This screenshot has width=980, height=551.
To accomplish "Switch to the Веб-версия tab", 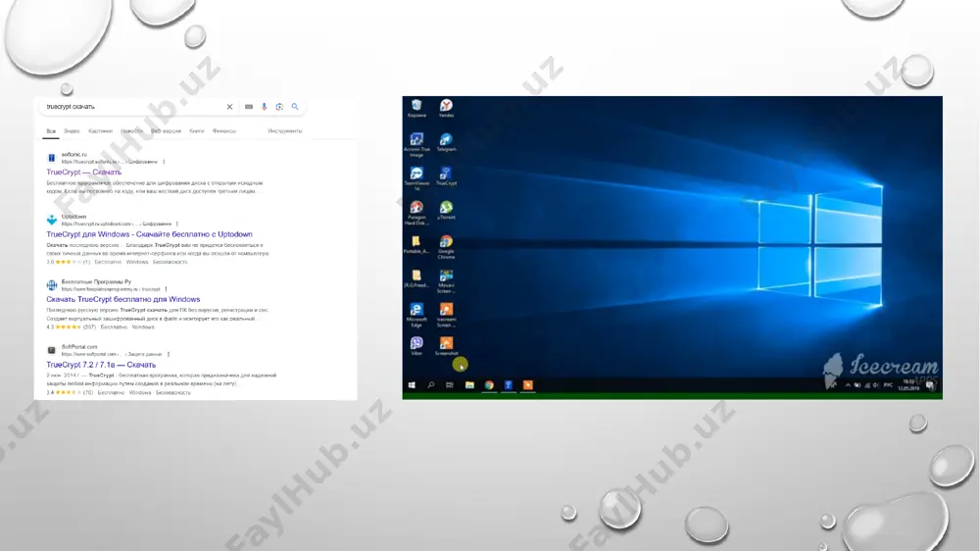I will pyautogui.click(x=166, y=131).
